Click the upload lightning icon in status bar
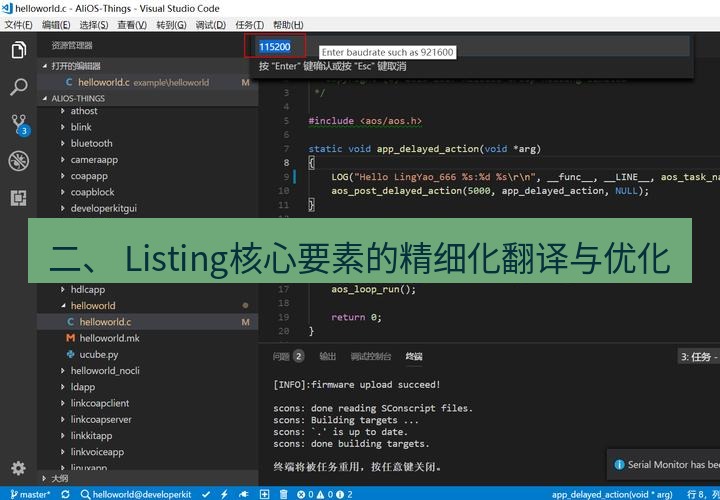Viewport: 720px width, 500px height. point(224,494)
